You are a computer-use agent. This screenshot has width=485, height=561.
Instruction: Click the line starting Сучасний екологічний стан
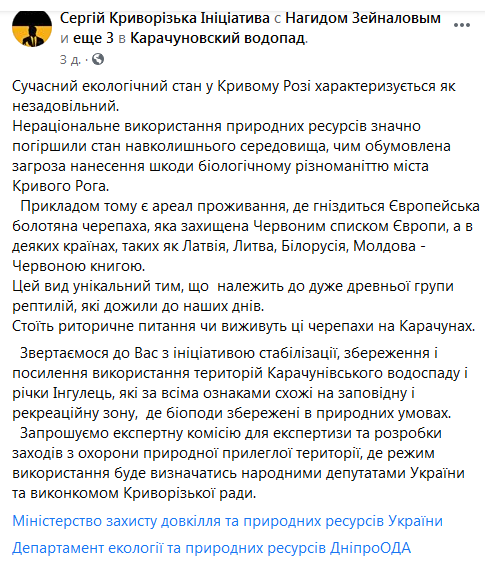click(234, 86)
